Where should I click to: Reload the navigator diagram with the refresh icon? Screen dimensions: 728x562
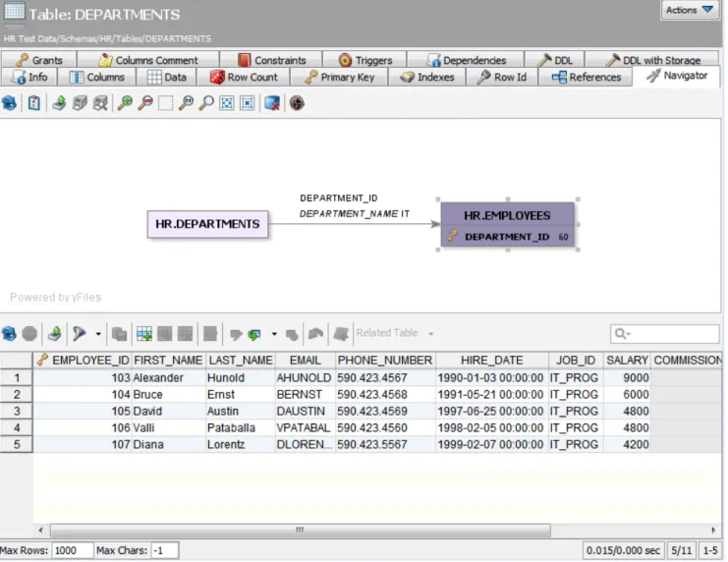pyautogui.click(x=9, y=102)
